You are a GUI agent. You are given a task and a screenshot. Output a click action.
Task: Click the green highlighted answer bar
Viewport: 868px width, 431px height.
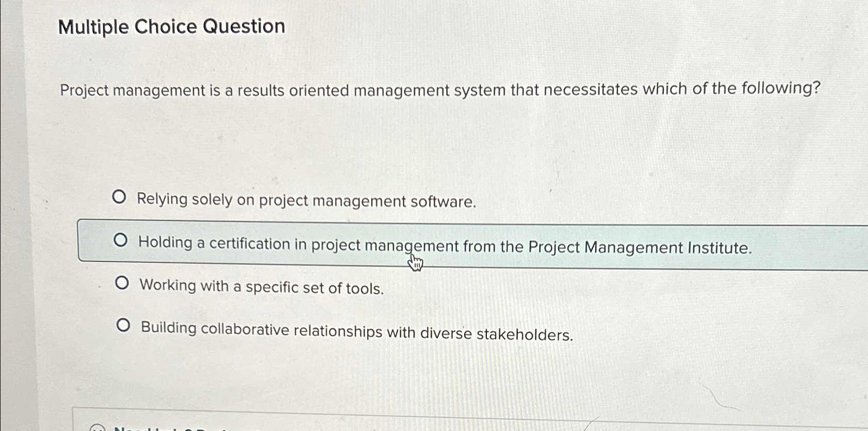pyautogui.click(x=567, y=242)
